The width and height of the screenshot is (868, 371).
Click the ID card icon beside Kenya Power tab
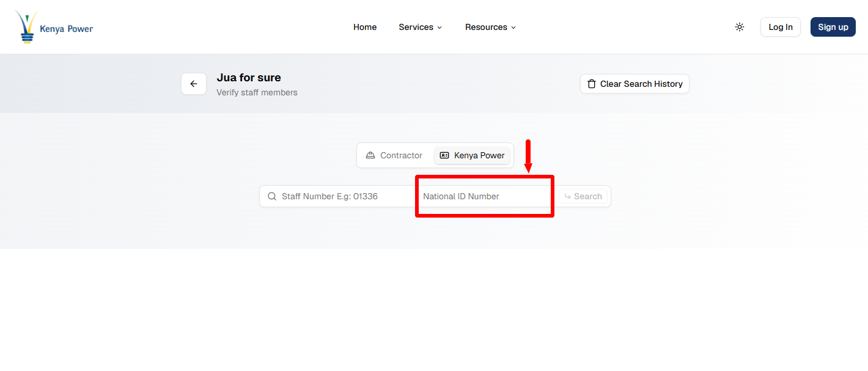(x=444, y=155)
